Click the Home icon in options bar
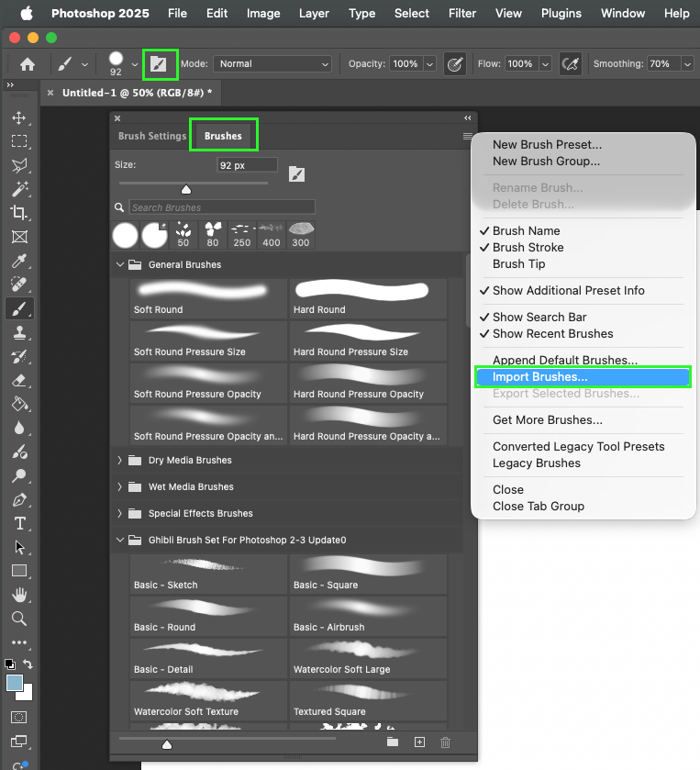The image size is (700, 770). 28,64
